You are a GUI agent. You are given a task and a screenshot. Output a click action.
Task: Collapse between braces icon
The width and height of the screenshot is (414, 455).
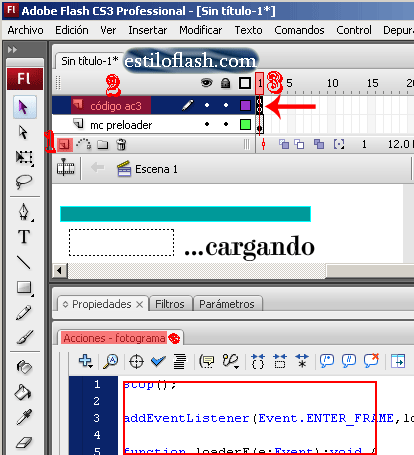[258, 361]
